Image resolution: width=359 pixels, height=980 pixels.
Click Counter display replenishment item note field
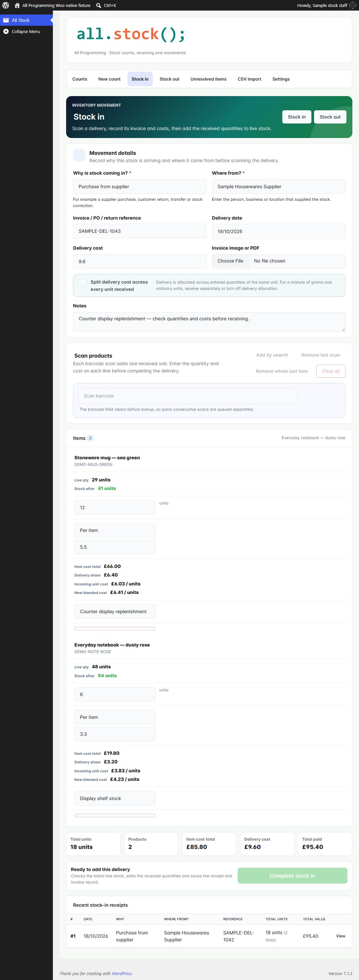coord(115,612)
